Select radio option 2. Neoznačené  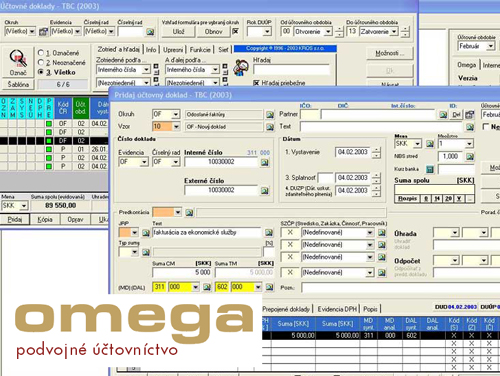click(41, 62)
